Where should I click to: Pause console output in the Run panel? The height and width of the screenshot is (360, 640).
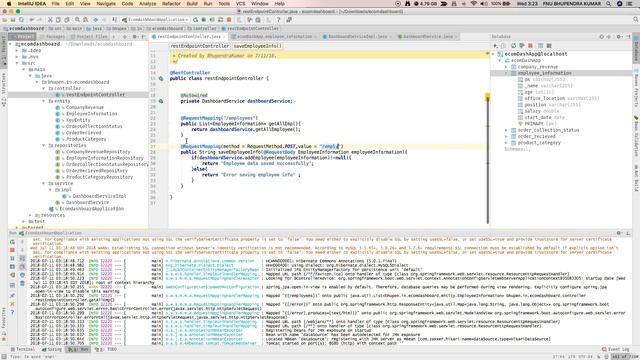[12, 258]
